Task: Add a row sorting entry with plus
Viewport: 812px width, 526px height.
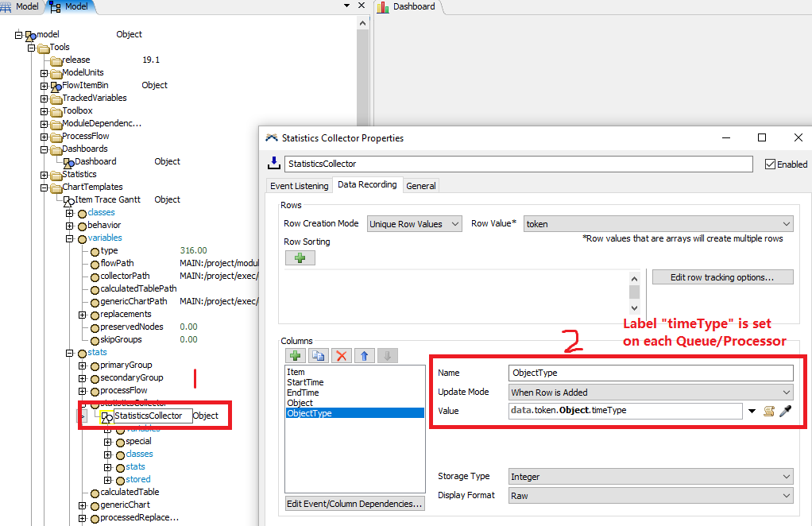Action: click(300, 258)
